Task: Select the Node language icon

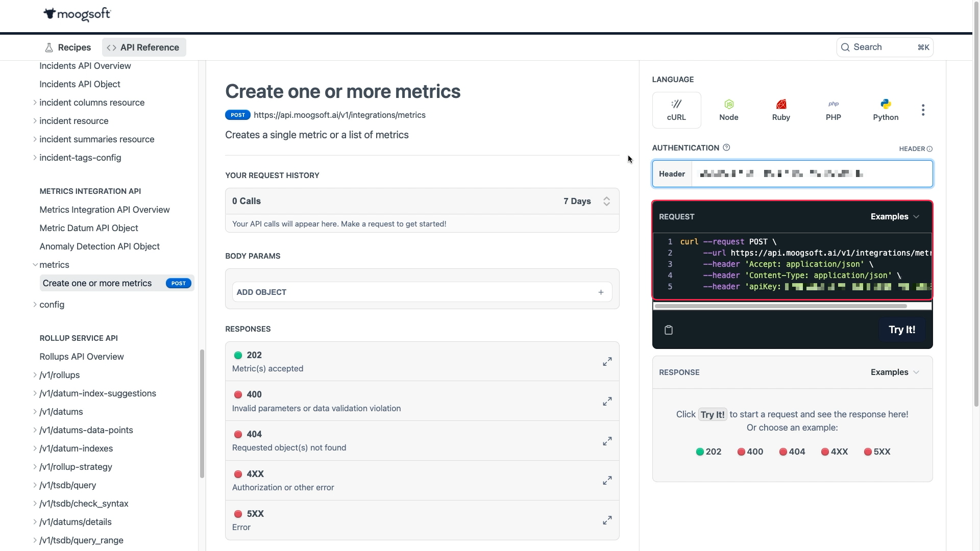Action: [x=728, y=110]
